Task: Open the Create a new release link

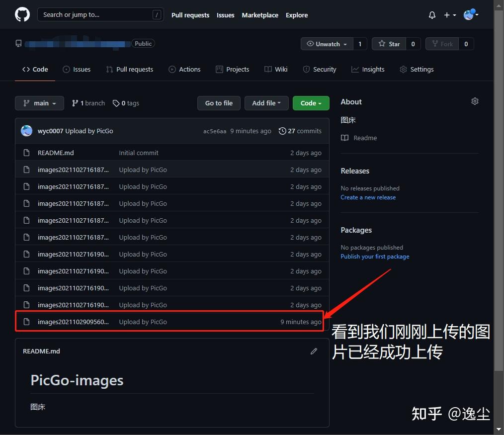Action: 368,197
